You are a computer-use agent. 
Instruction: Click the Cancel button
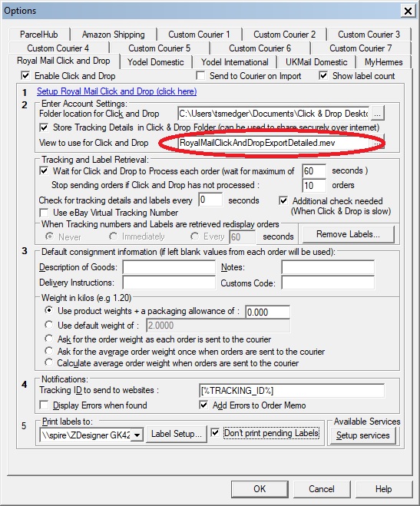point(321,489)
